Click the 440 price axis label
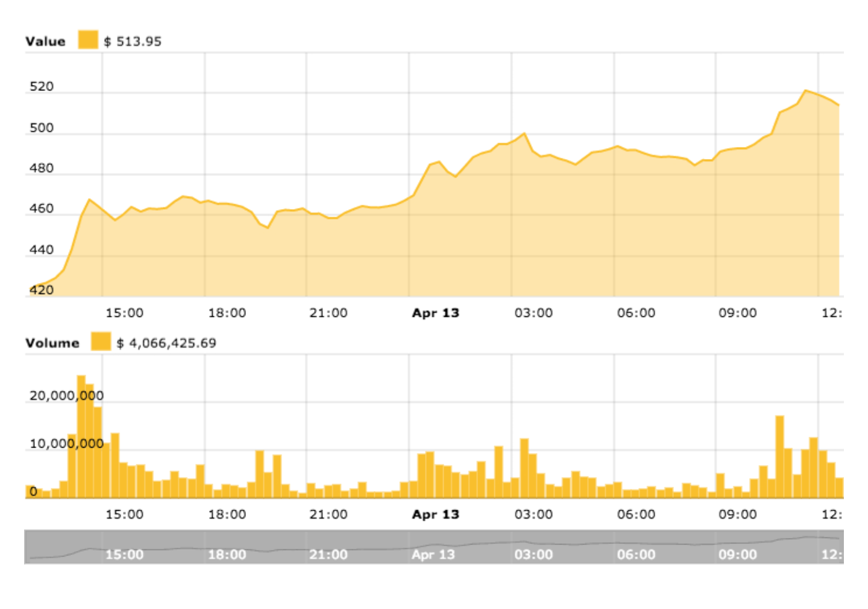Viewport: 868px width, 609px height. click(42, 249)
